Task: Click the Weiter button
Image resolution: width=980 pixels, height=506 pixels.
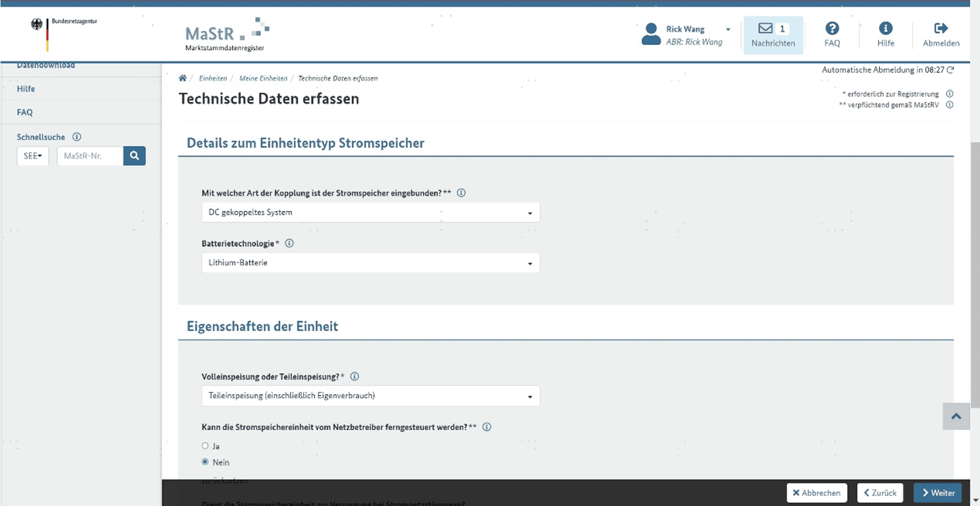Action: point(938,493)
